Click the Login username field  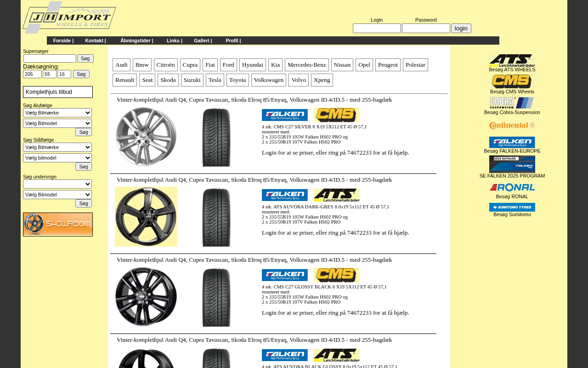[x=377, y=29]
